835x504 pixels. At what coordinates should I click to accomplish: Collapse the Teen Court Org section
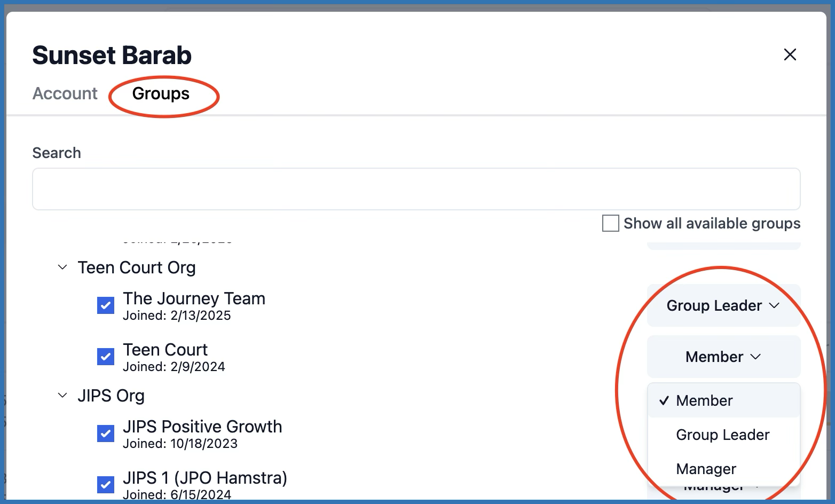[62, 267]
